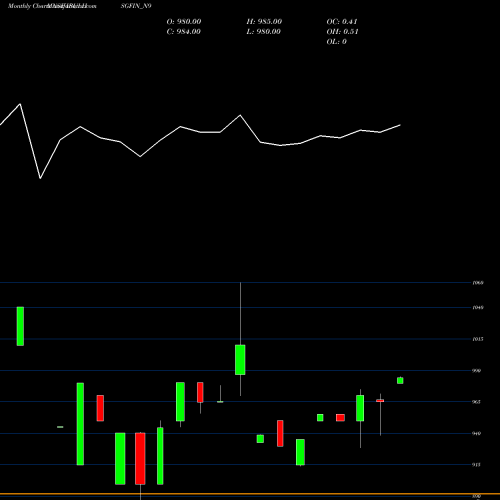Viewport: 500px width, 500px height.
Task: Click the 1049 price axis label
Action: tap(478, 308)
